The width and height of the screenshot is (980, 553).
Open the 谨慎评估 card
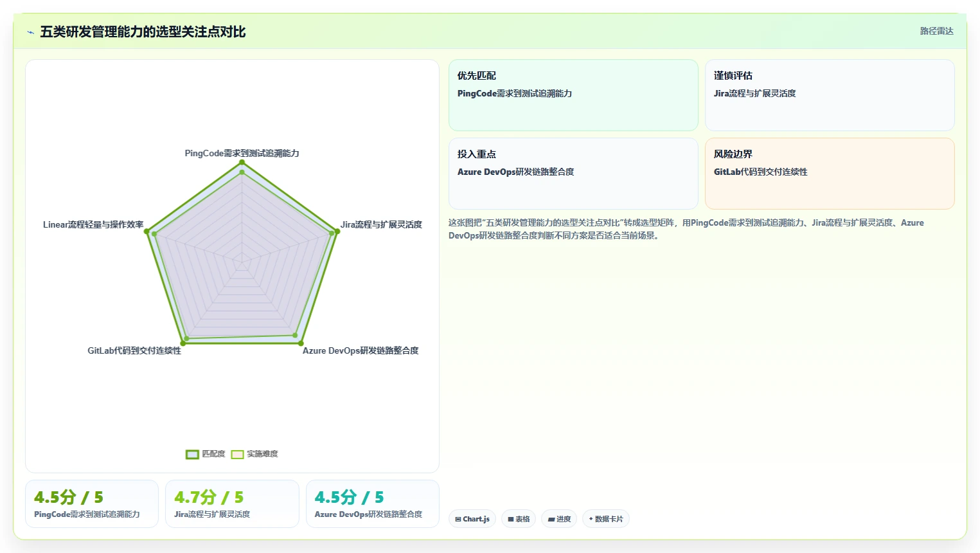click(x=830, y=95)
